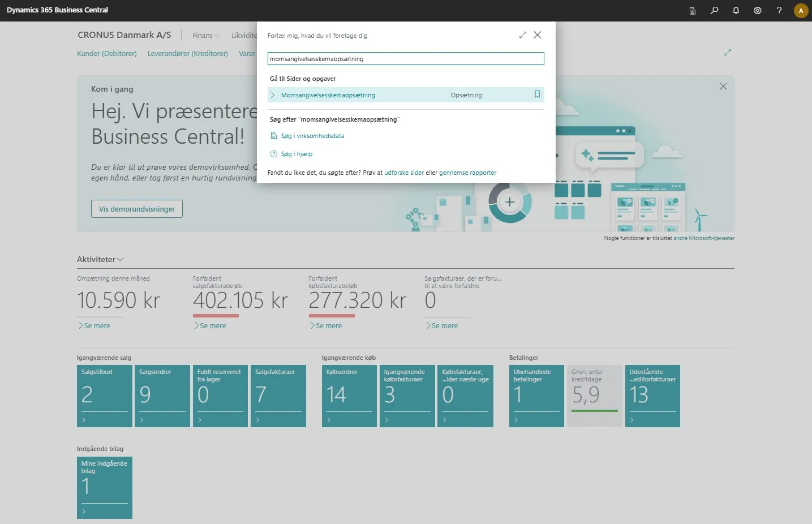Click the Dynamics 365 Business Central title
Viewport: 812px width, 524px height.
tap(57, 10)
